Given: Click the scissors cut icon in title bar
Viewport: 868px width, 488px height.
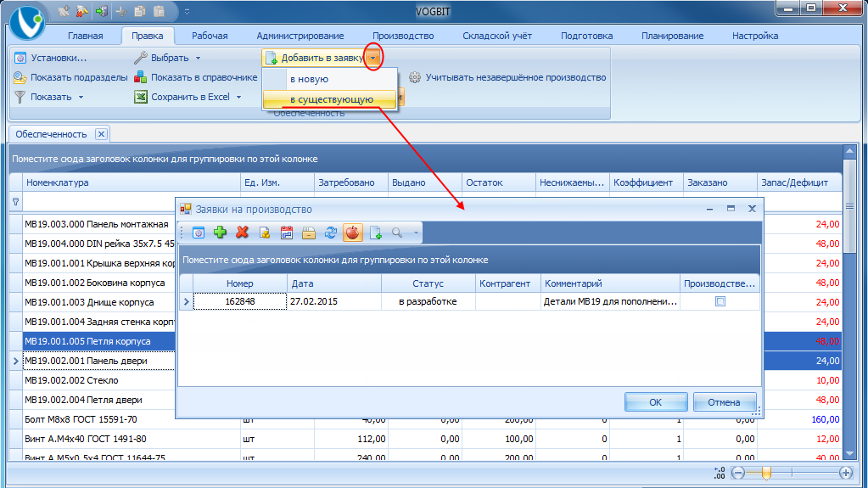Looking at the screenshot, I should 121,11.
